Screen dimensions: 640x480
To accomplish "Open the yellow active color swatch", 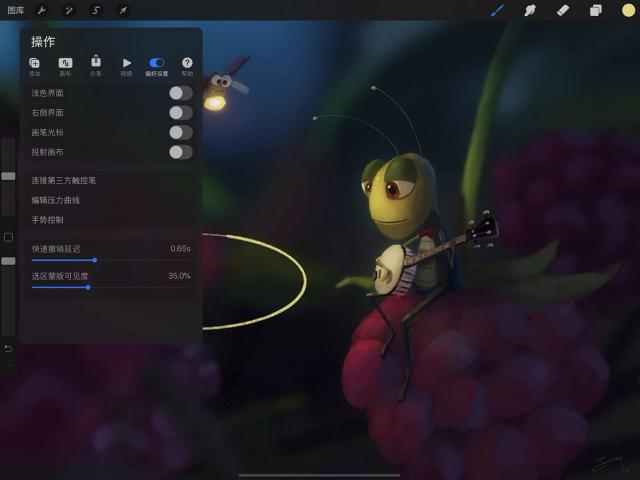I will click(628, 10).
